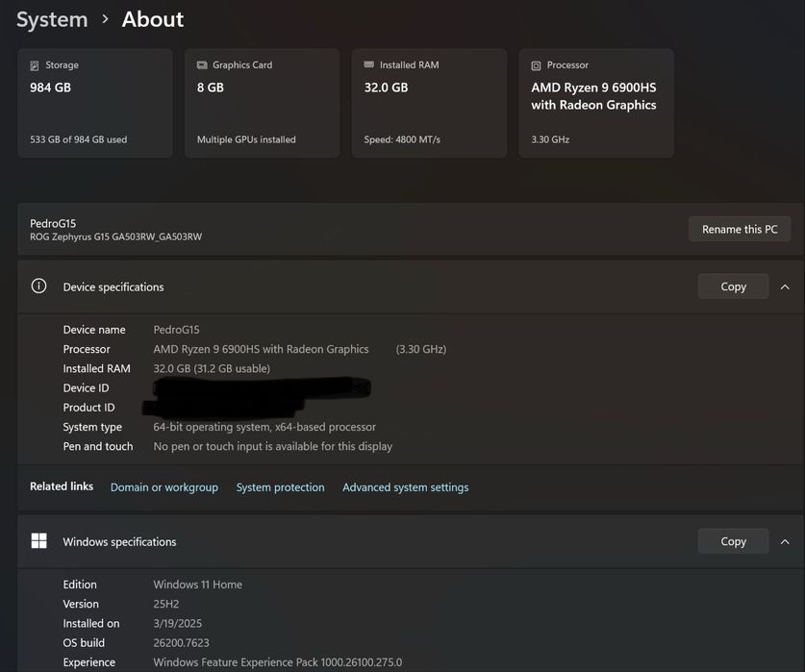Click Rename this PC button
Viewport: 805px width, 672px height.
[x=740, y=229]
